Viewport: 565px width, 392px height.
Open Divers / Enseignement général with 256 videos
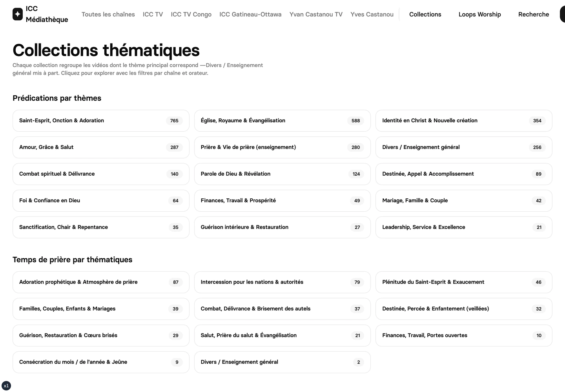(464, 147)
